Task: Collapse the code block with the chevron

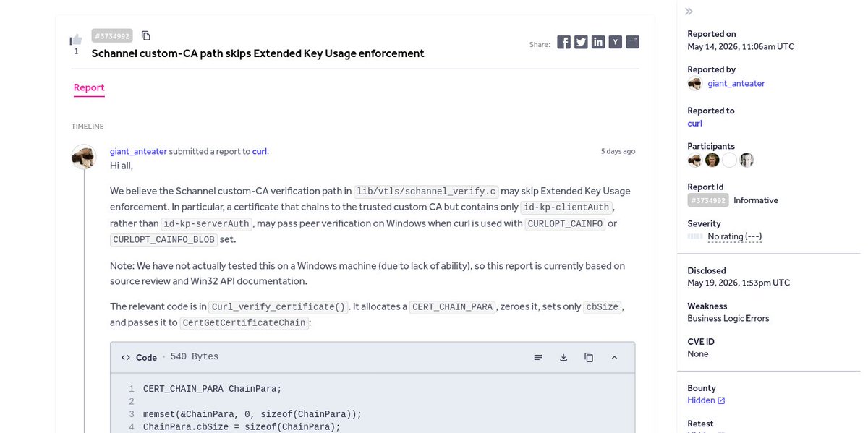Action: pyautogui.click(x=614, y=357)
